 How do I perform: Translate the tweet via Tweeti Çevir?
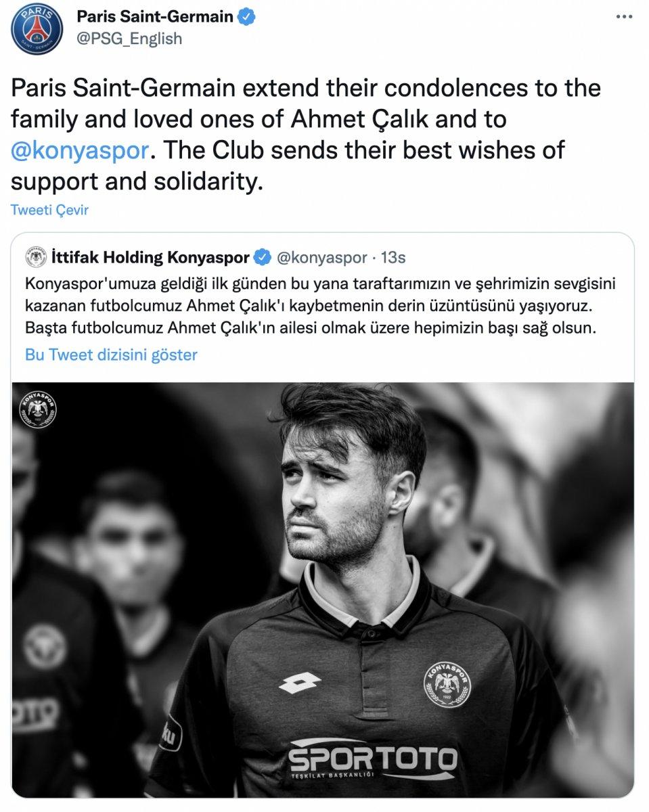point(49,210)
